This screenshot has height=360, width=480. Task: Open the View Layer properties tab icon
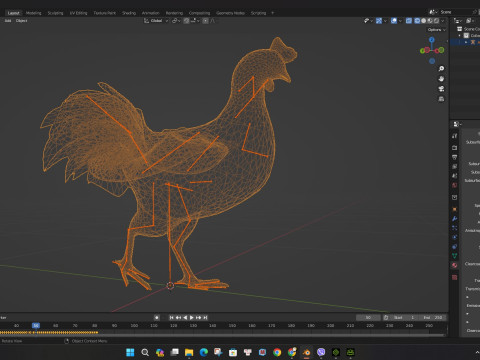pos(455,166)
